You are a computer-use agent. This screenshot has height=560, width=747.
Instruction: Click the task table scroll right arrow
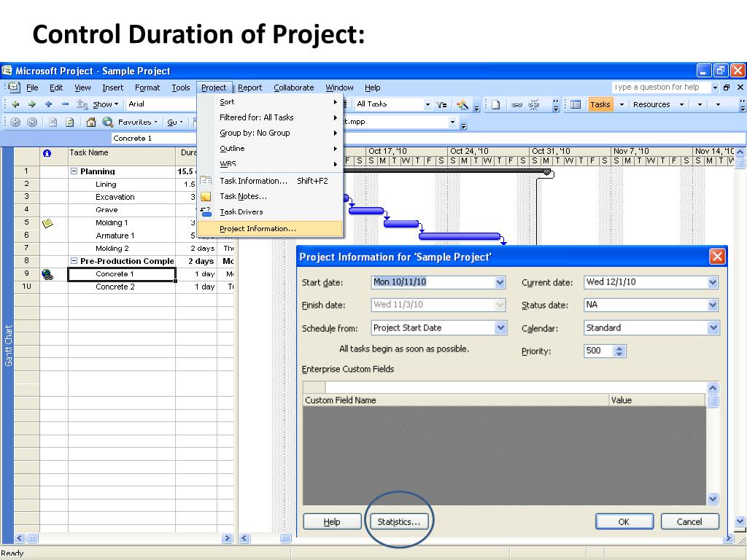click(x=228, y=538)
